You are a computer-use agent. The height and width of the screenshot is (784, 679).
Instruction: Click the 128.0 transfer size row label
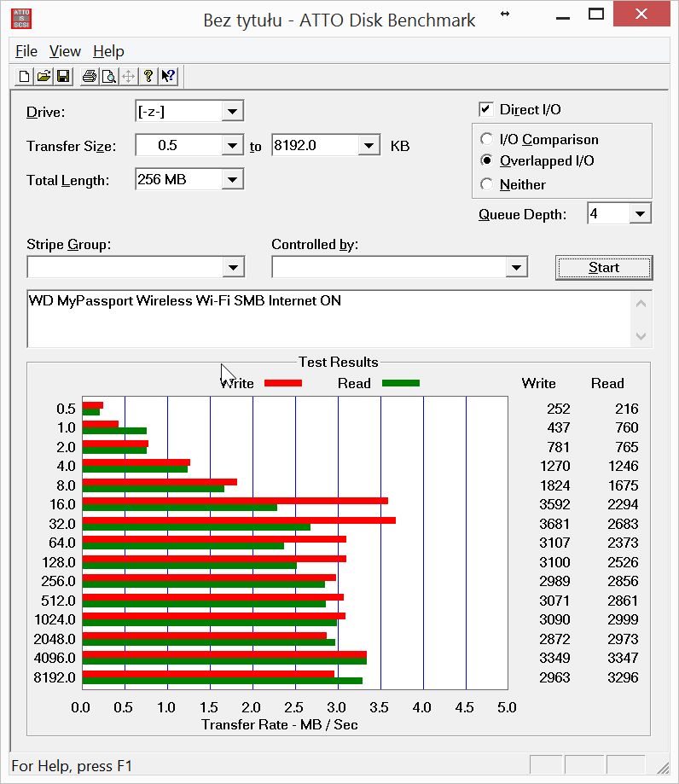(x=59, y=562)
